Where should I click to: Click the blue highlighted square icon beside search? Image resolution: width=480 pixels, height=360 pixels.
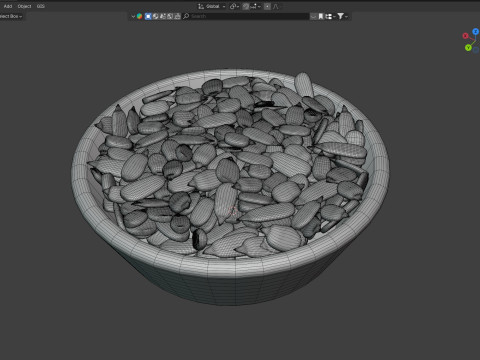148,16
